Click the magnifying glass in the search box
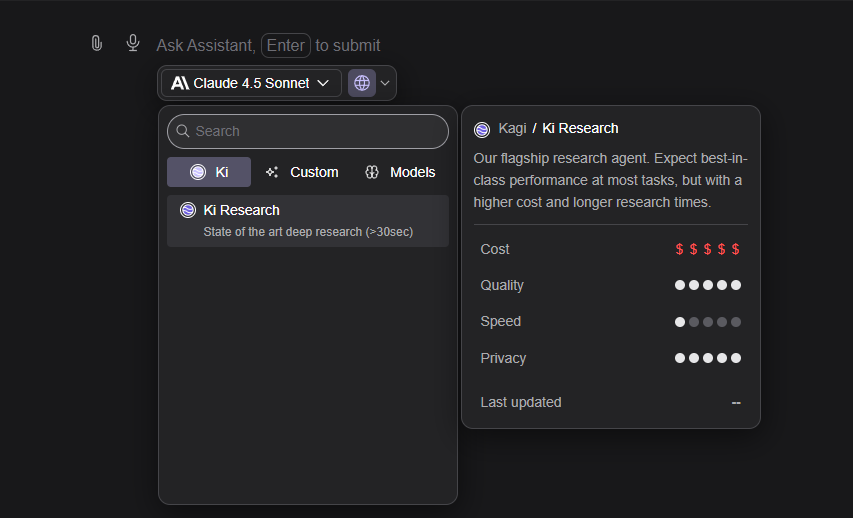The image size is (853, 518). [183, 131]
